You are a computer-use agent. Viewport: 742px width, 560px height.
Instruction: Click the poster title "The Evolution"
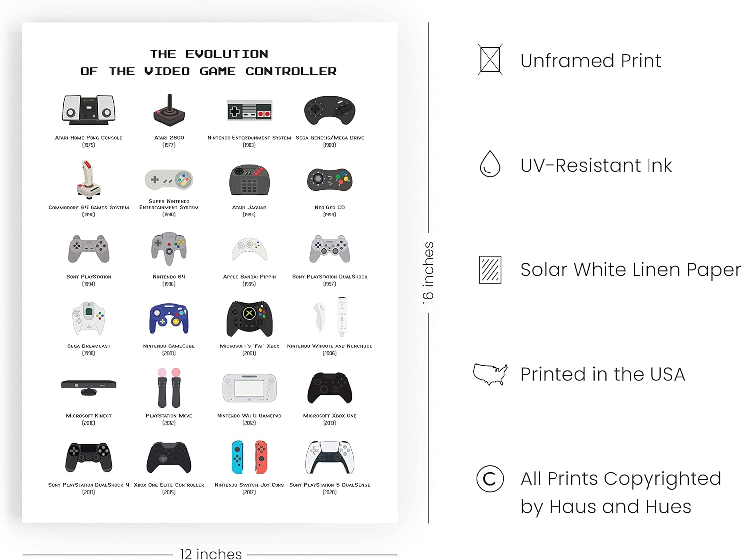point(209,54)
